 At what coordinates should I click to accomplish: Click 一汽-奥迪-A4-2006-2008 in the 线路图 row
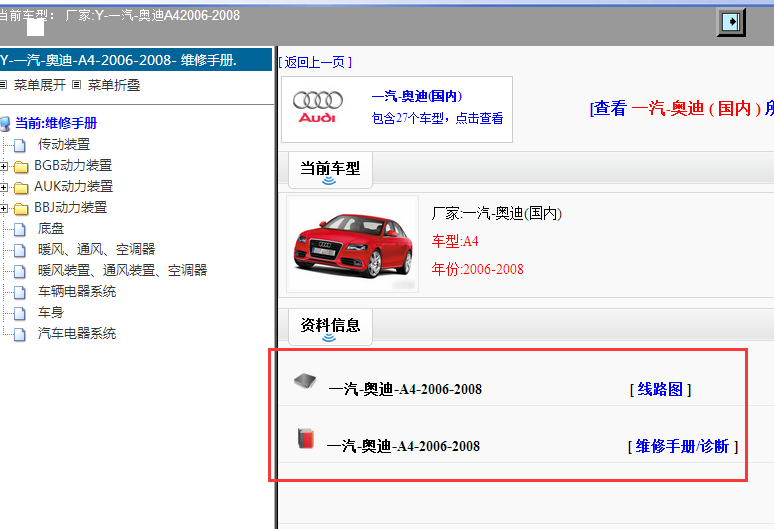pyautogui.click(x=405, y=389)
